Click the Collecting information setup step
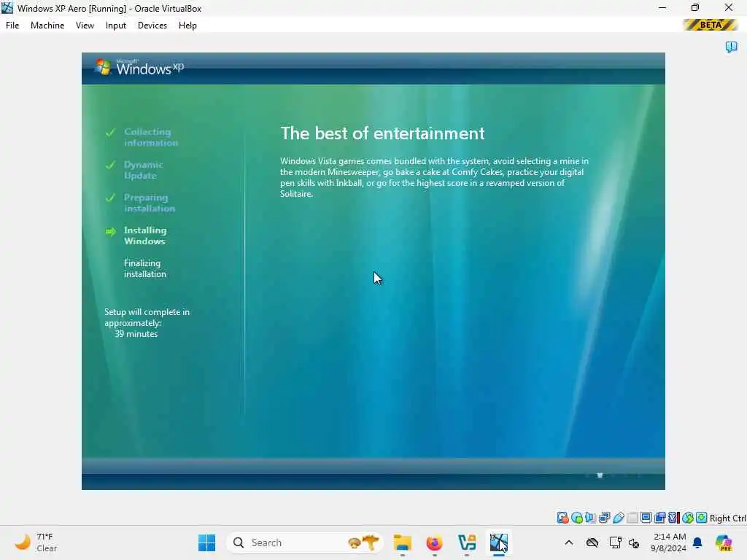This screenshot has width=747, height=560. coord(150,137)
